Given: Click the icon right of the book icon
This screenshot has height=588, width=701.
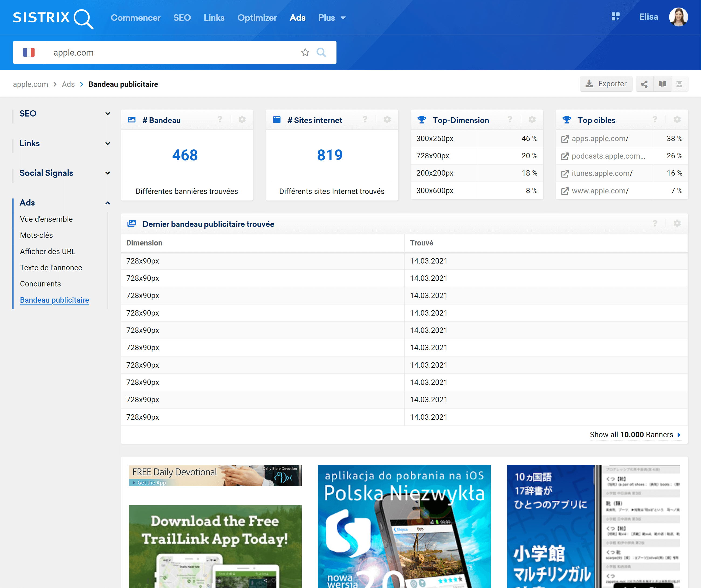Looking at the screenshot, I should (x=679, y=84).
